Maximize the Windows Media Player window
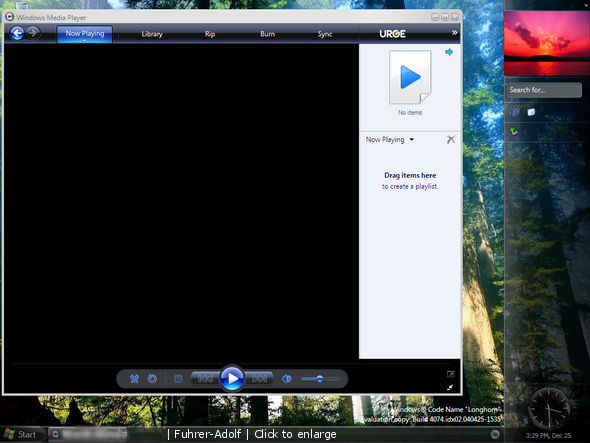The image size is (590, 443). click(445, 17)
